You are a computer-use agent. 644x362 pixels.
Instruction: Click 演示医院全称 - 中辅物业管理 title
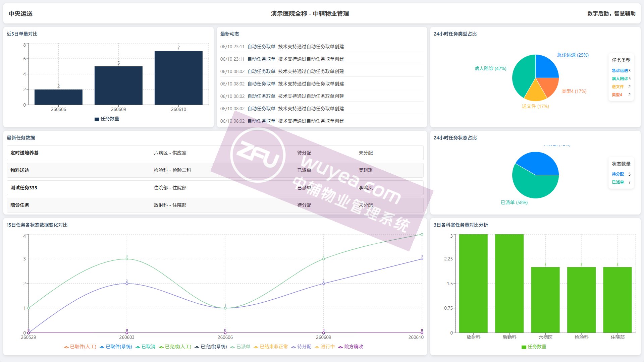[x=310, y=13]
